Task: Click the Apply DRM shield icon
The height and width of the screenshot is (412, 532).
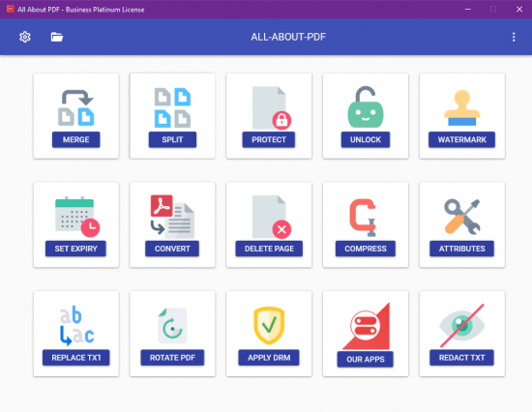Action: [269, 325]
